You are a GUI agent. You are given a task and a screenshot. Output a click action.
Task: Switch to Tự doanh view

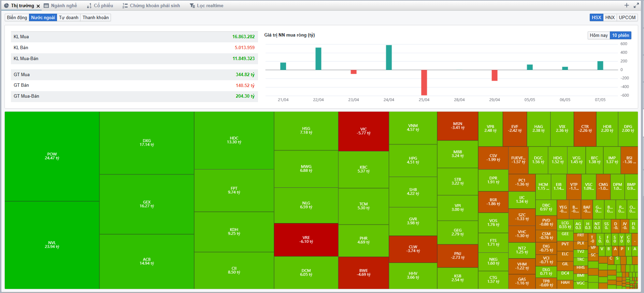(x=69, y=17)
